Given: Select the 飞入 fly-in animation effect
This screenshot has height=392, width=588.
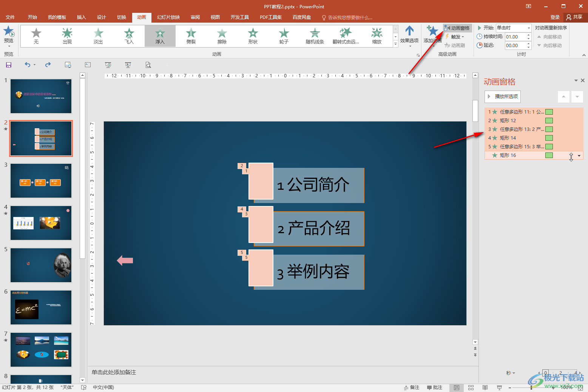Looking at the screenshot, I should [x=129, y=36].
